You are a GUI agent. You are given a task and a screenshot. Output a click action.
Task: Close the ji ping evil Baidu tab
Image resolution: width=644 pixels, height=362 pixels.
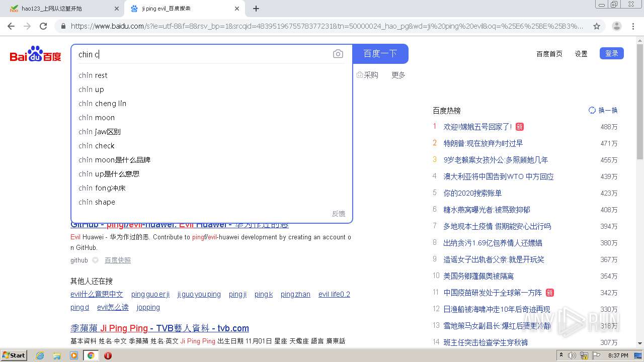[x=237, y=9]
